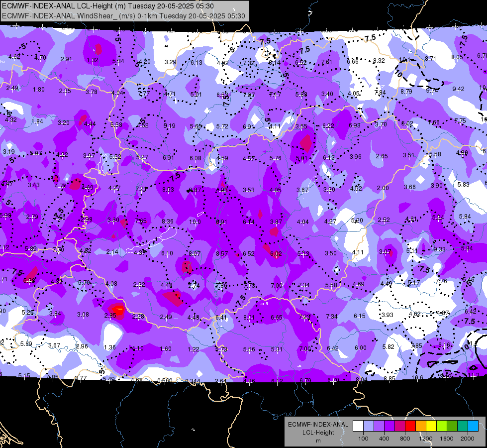This screenshot has height=448, width=487.
Task: Click the grid value 1.84
Action: click(37, 121)
